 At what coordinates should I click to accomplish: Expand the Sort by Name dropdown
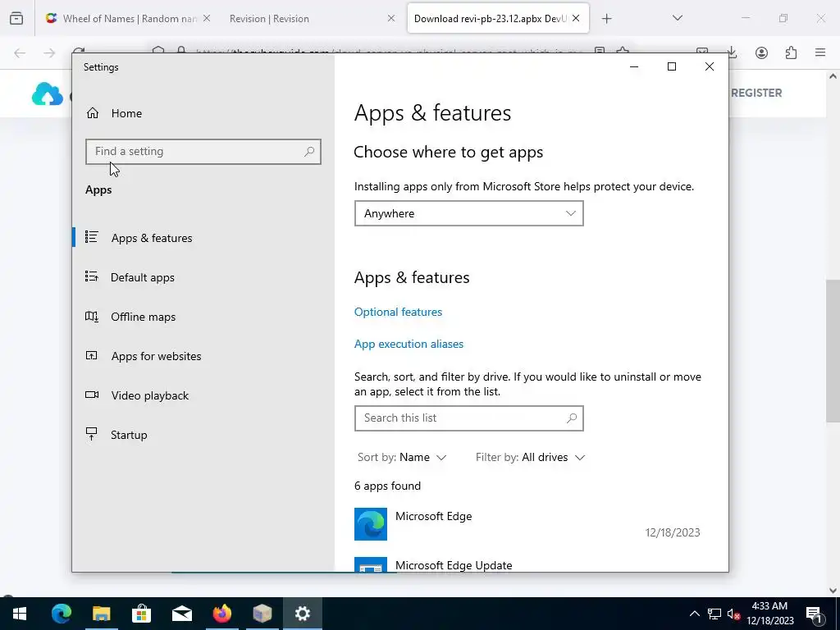[x=402, y=457]
